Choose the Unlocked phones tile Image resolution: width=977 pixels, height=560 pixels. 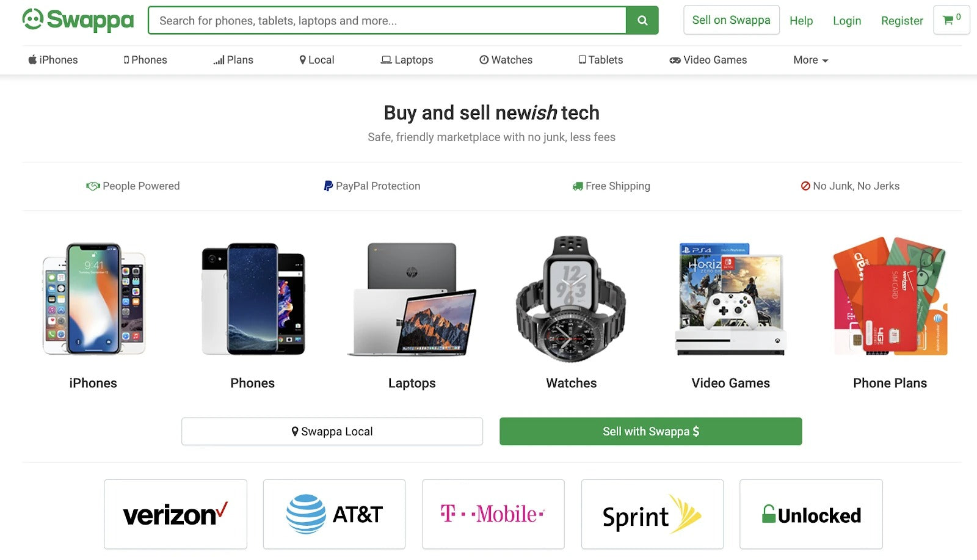tap(811, 514)
